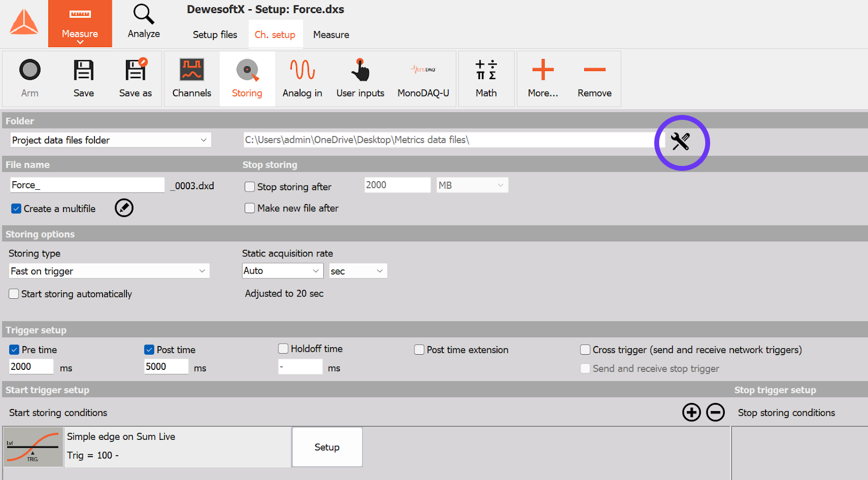Select the simple edge trigger thumbnail
This screenshot has width=868, height=480.
pos(34,447)
